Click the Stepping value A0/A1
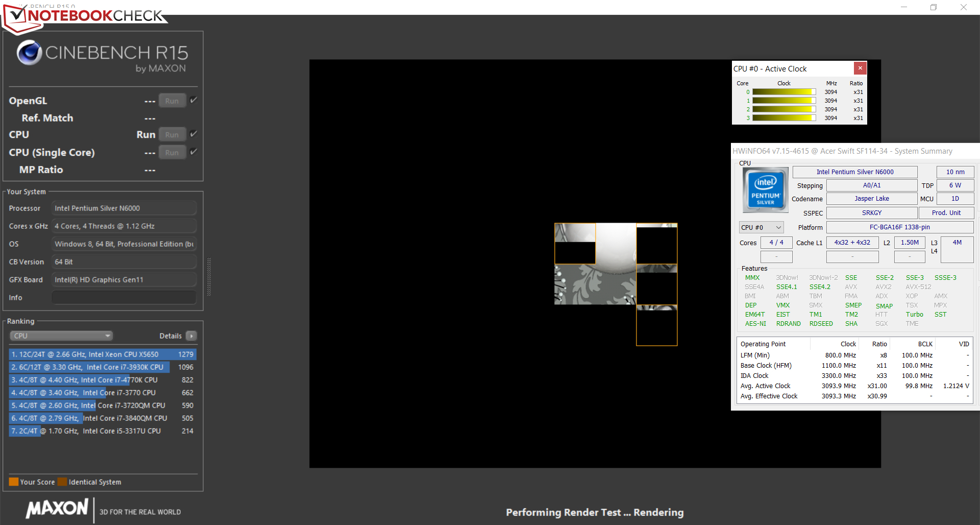 (x=872, y=185)
